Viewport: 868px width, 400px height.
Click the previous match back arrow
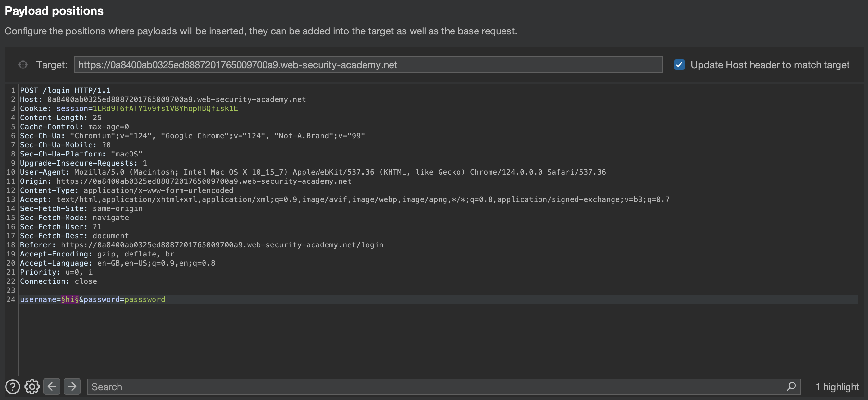(52, 386)
